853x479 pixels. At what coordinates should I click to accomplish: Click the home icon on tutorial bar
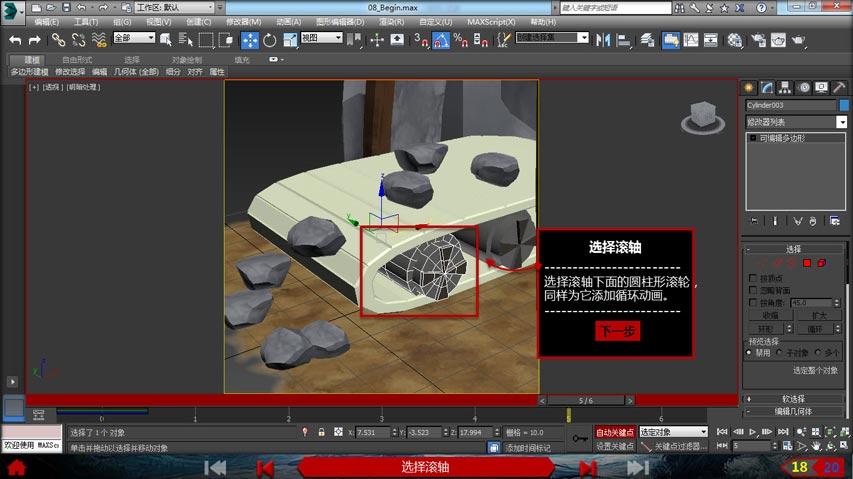click(16, 467)
